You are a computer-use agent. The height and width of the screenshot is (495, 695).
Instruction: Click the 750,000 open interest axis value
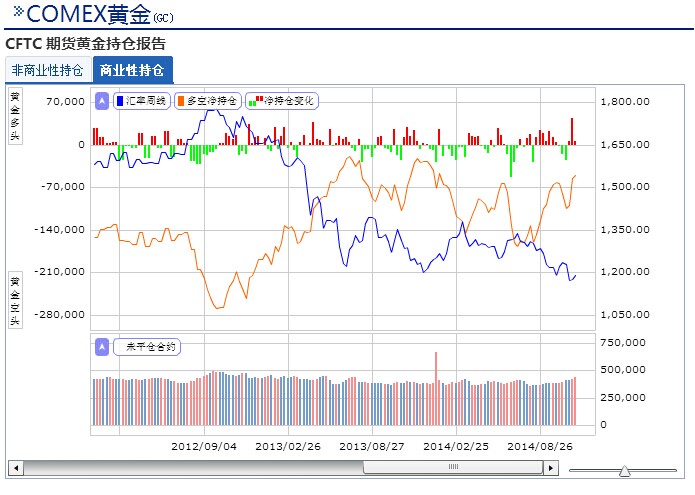click(x=623, y=343)
